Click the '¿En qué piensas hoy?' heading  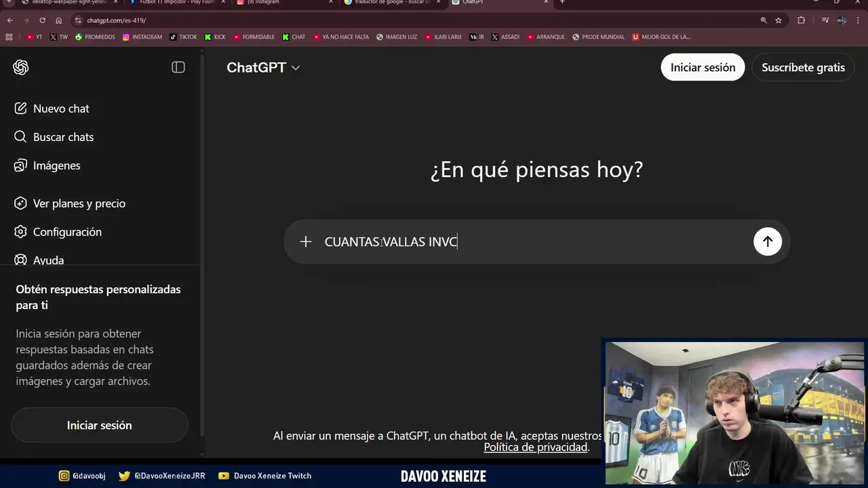536,169
